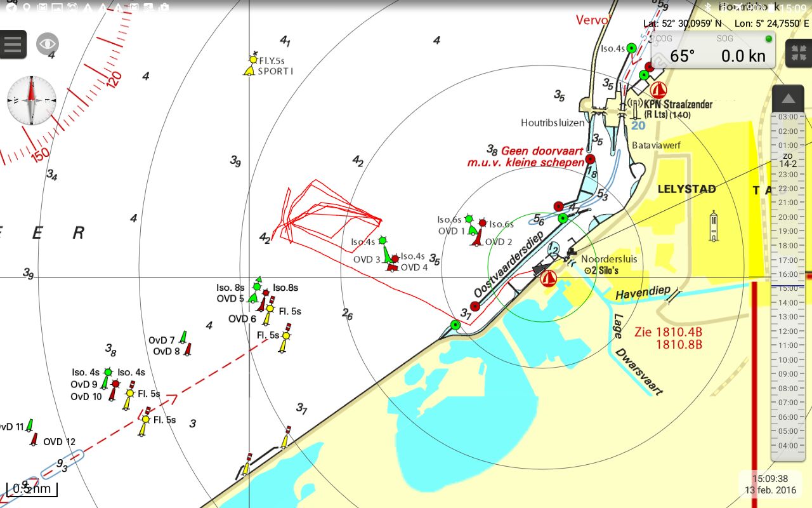Tap the LELYSTAD city label

pos(687,189)
